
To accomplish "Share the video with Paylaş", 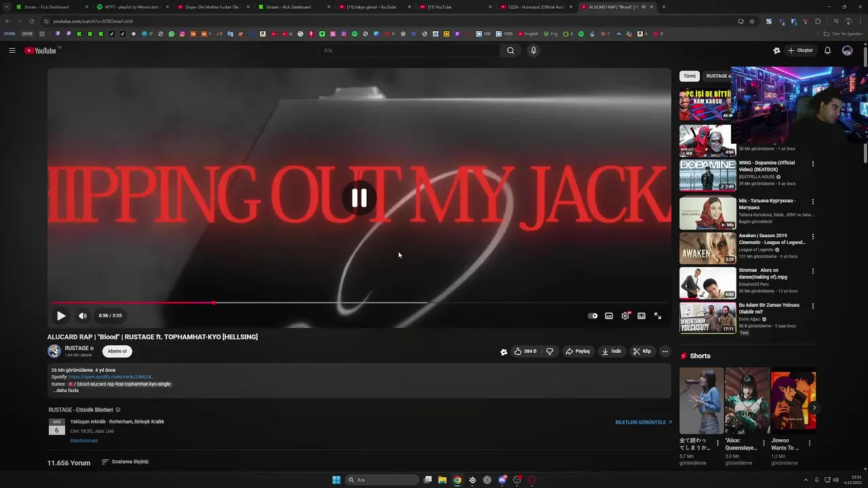I will pos(578,351).
